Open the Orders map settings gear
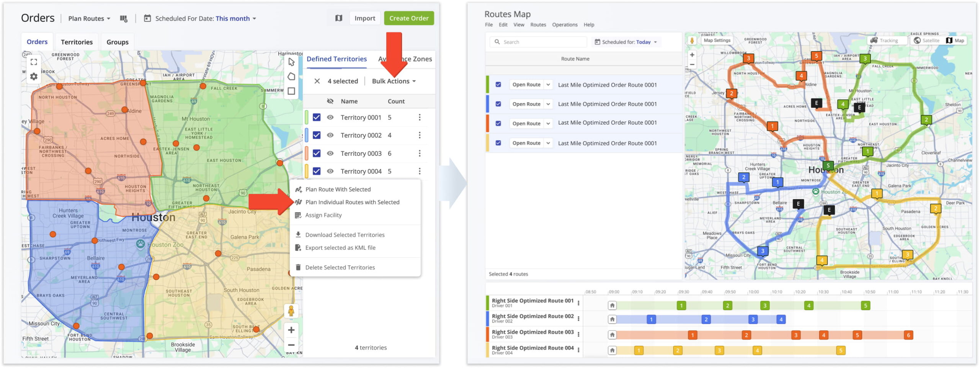 [x=34, y=77]
